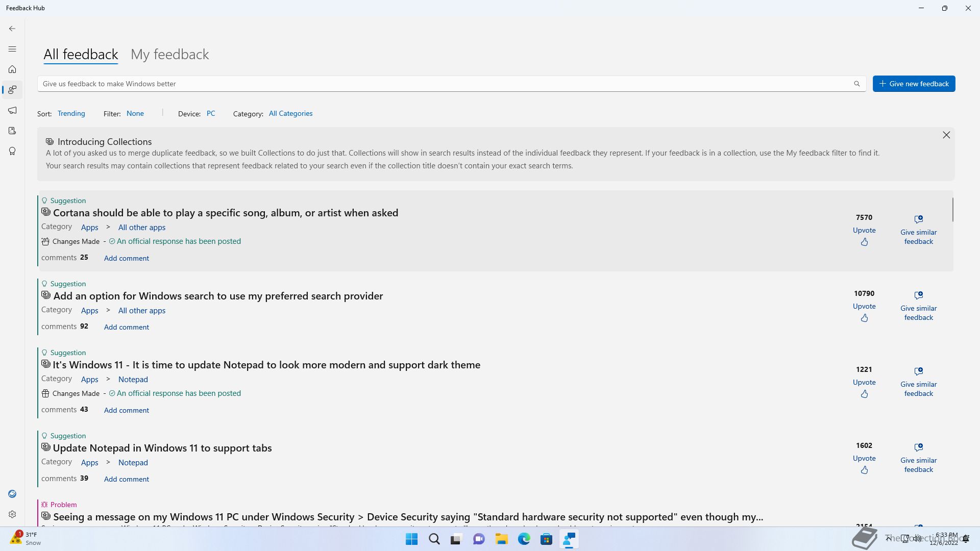Open Achievements badge icon in sidebar
Image resolution: width=980 pixels, height=551 pixels.
tap(12, 151)
